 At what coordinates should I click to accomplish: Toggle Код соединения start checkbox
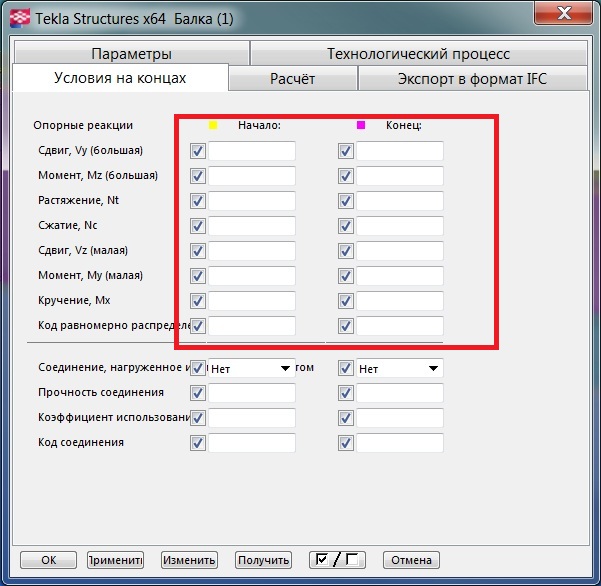click(x=198, y=443)
